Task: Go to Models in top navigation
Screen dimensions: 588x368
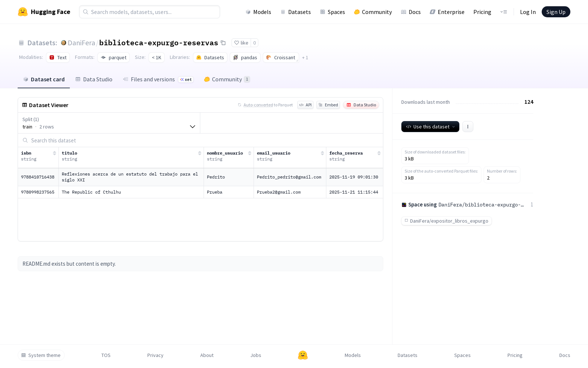Action: tap(258, 12)
